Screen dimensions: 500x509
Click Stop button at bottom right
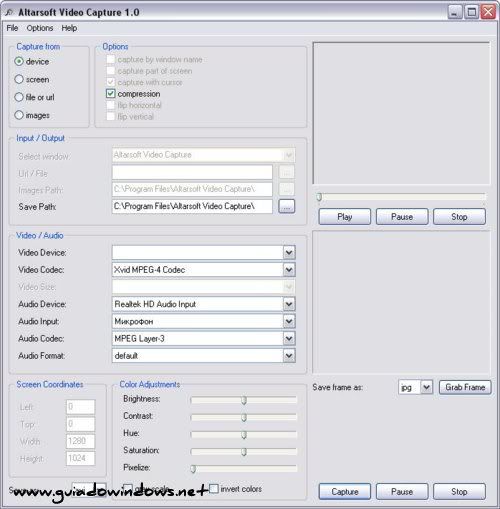click(459, 492)
